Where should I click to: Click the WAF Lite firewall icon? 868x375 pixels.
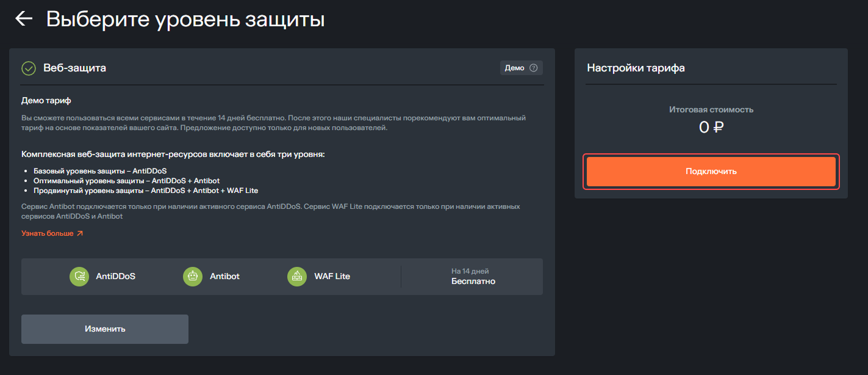(x=297, y=277)
